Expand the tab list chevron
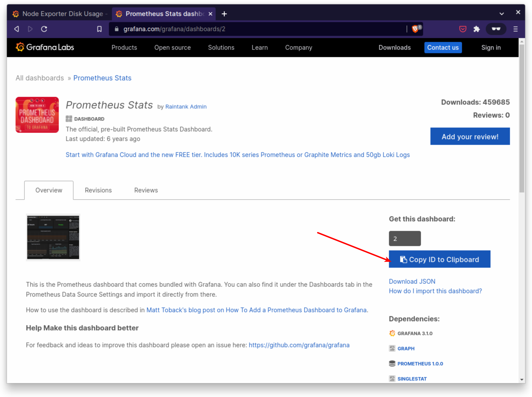The width and height of the screenshot is (532, 397). pyautogui.click(x=502, y=14)
